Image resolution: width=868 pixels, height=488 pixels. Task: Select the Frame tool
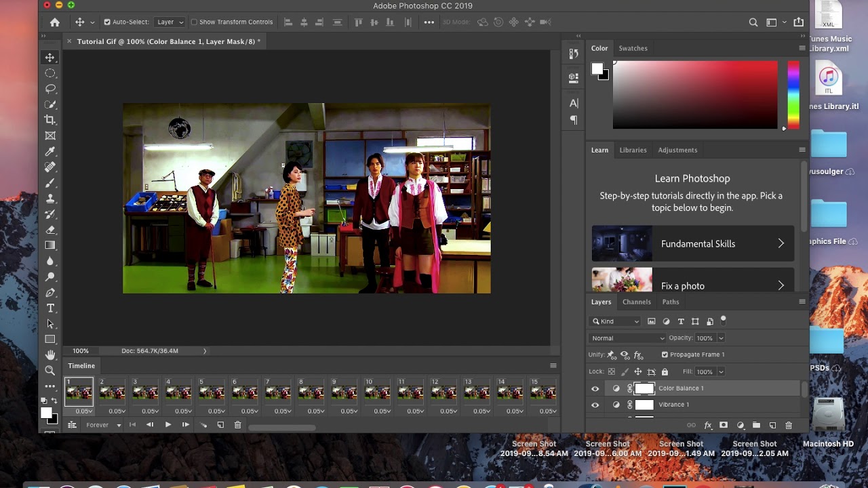[x=50, y=136]
